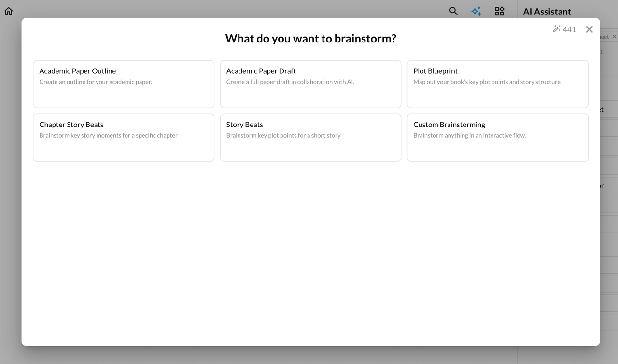The image size is (618, 364).
Task: Click the magic wand credits icon
Action: point(556,29)
